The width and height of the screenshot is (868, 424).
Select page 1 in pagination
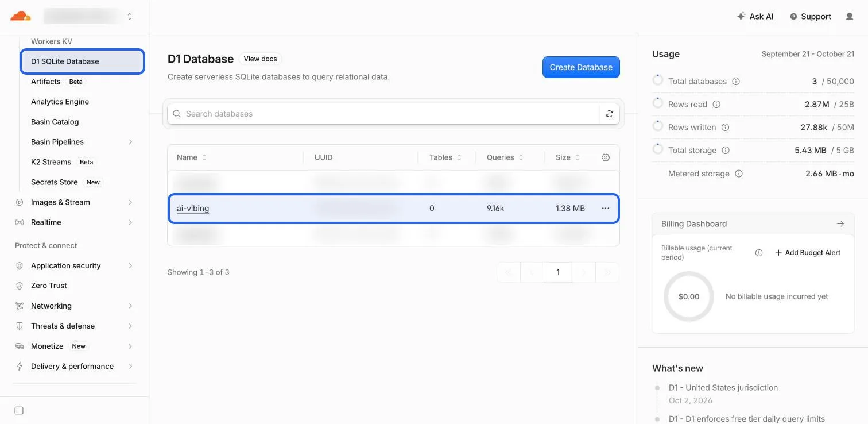coord(558,272)
